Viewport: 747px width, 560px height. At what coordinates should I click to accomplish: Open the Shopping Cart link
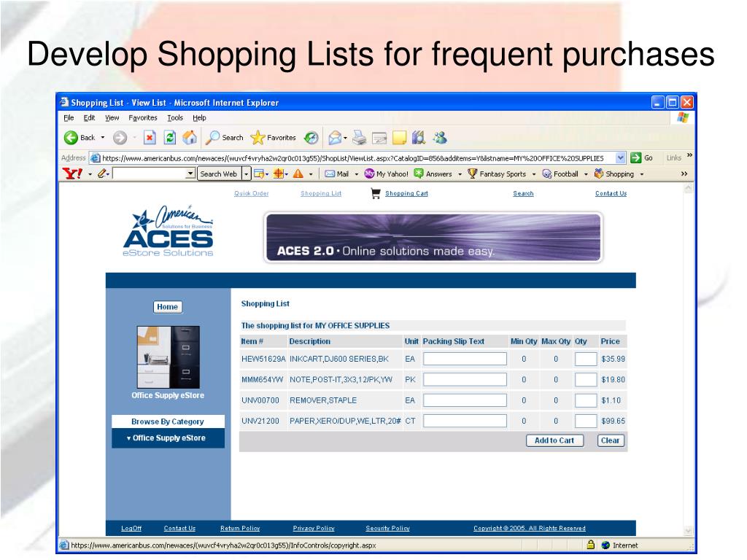click(406, 193)
